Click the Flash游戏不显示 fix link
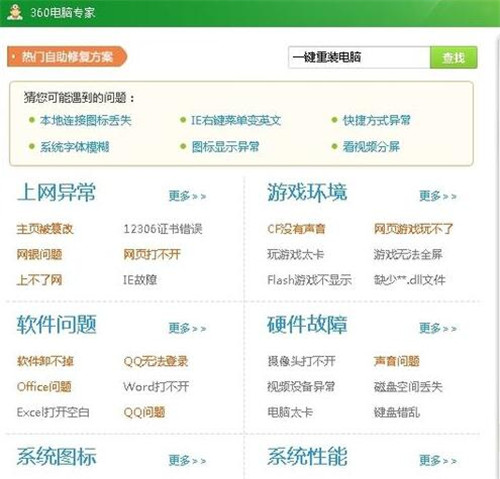 click(x=309, y=280)
